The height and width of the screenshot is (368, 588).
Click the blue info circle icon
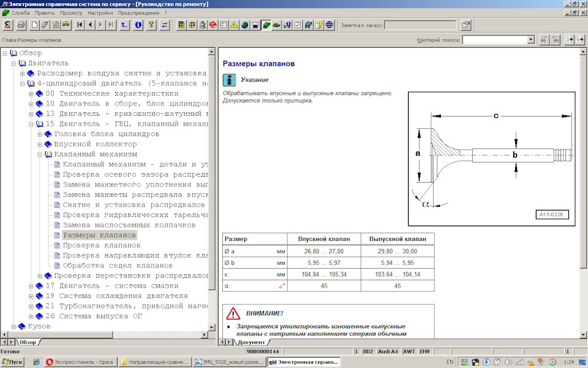(138, 25)
